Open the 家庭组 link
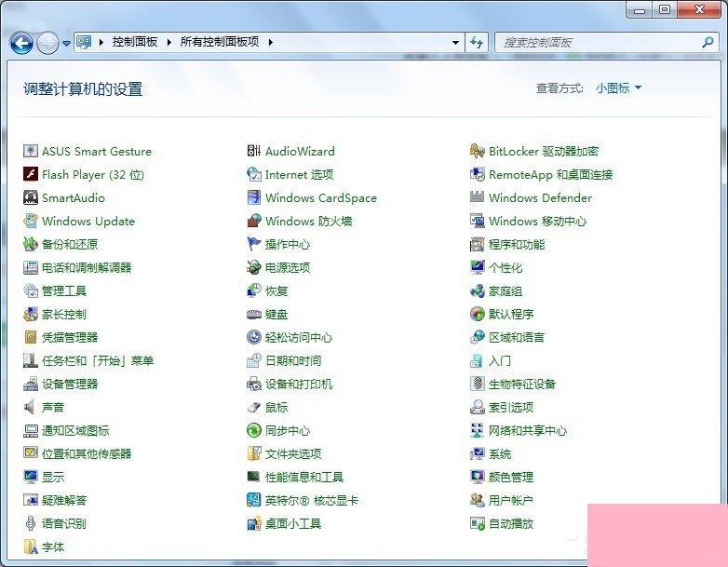 506,291
